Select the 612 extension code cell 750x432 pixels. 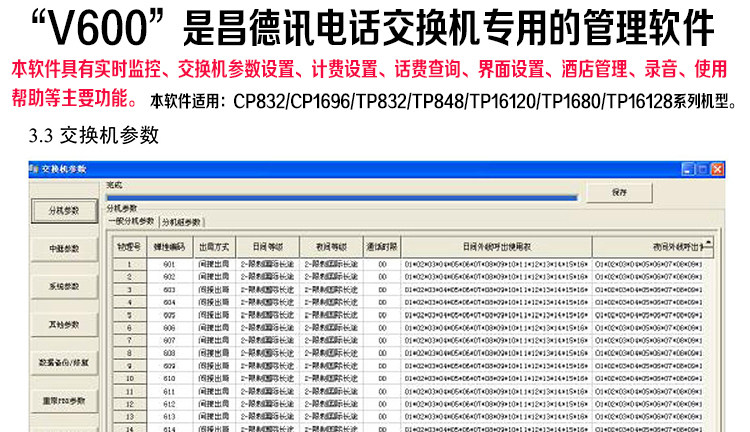point(169,404)
